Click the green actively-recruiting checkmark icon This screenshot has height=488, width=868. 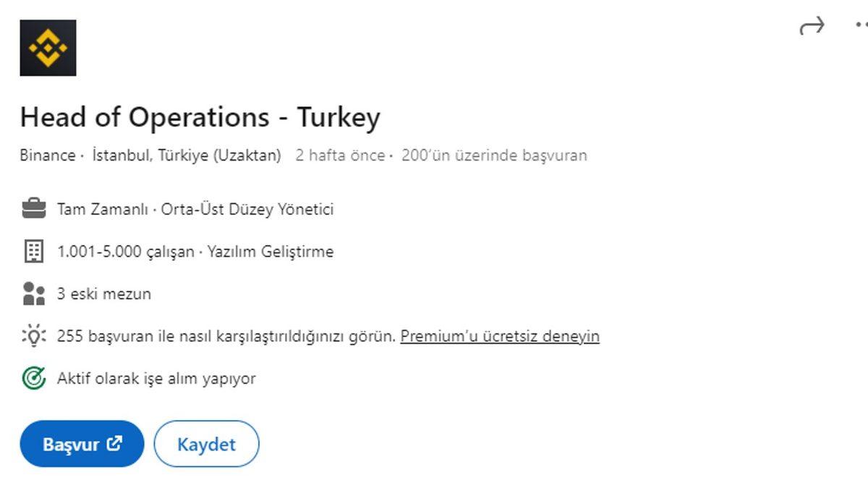click(32, 377)
